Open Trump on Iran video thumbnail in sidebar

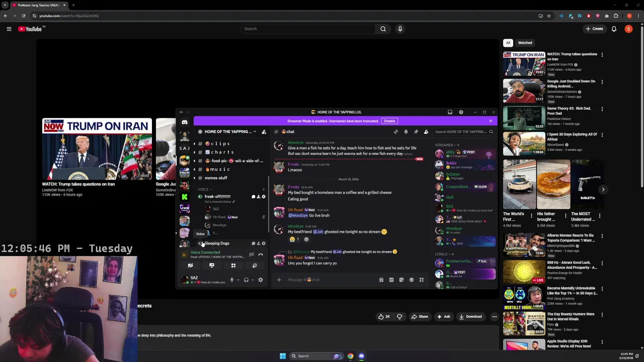tap(524, 63)
